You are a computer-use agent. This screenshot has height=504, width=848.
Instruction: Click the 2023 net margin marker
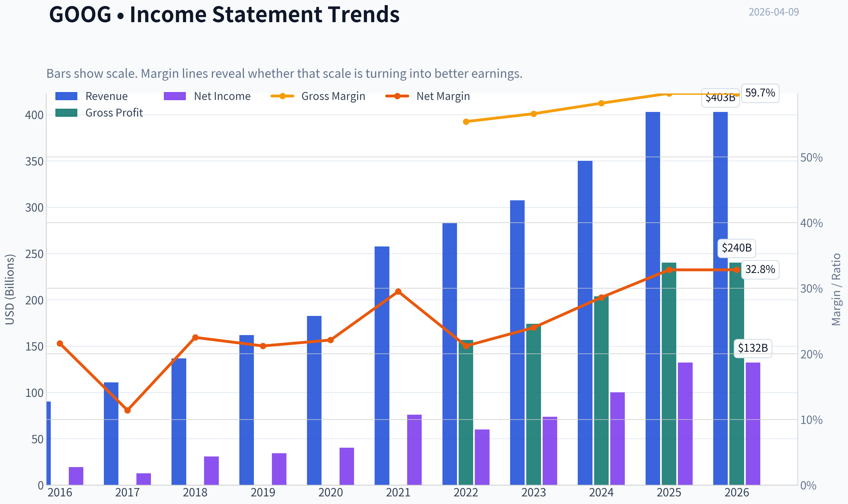534,327
